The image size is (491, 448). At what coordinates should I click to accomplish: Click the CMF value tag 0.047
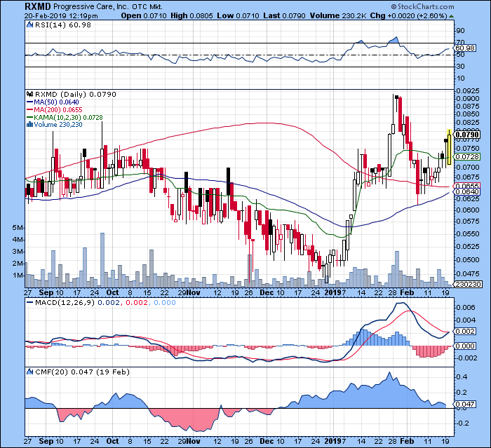pyautogui.click(x=465, y=404)
